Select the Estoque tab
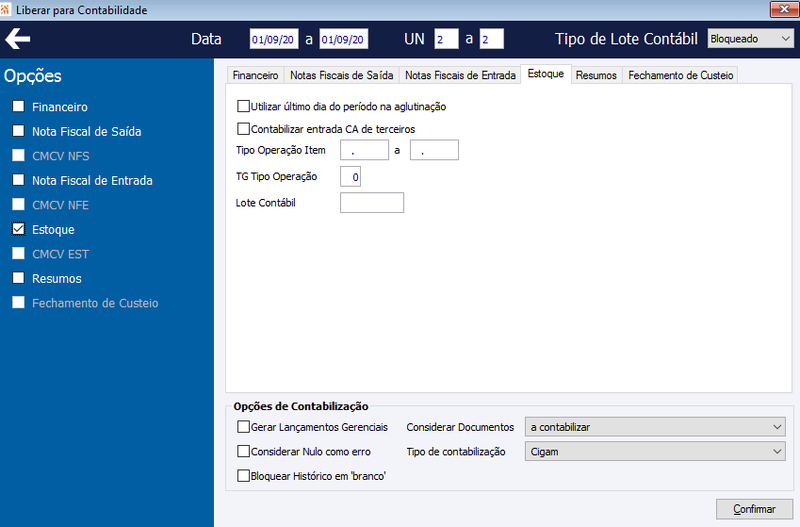800x527 pixels. coord(545,74)
